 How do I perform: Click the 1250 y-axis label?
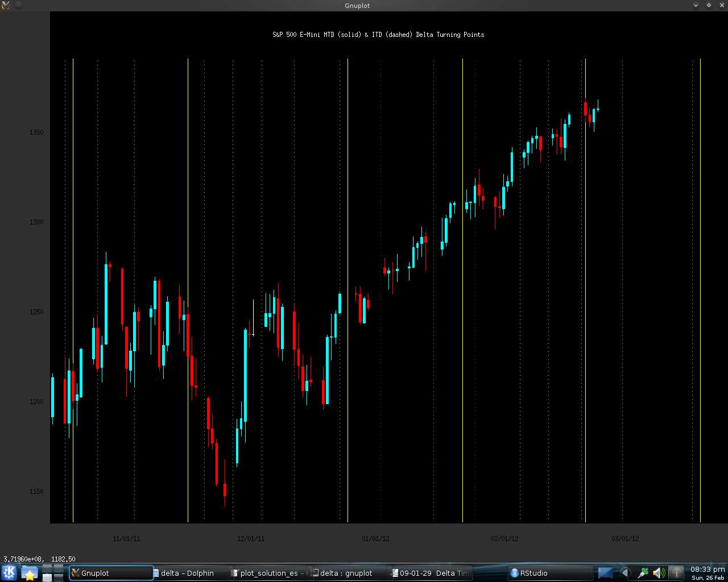[36, 312]
